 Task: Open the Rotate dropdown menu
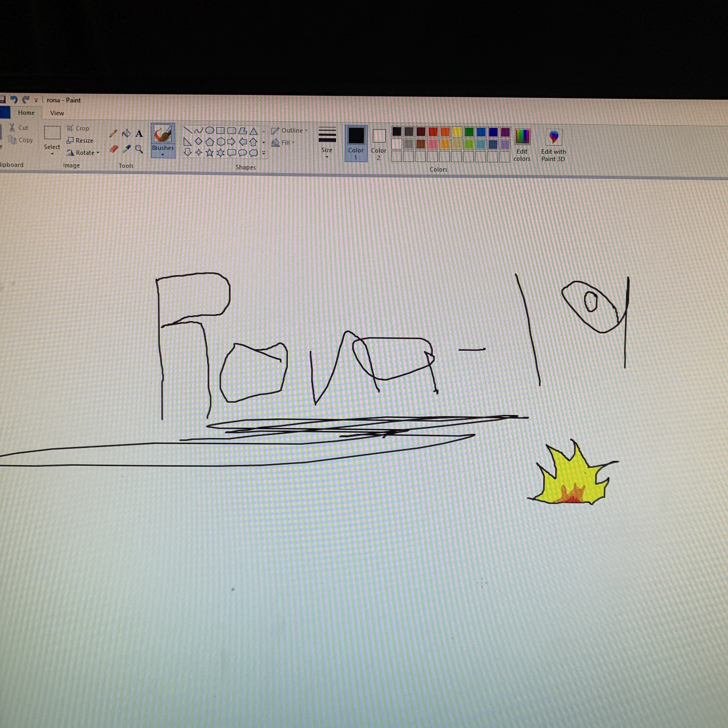83,153
